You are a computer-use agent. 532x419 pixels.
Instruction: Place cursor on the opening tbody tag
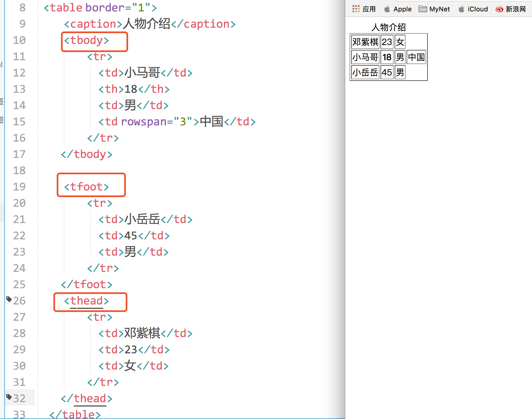86,41
